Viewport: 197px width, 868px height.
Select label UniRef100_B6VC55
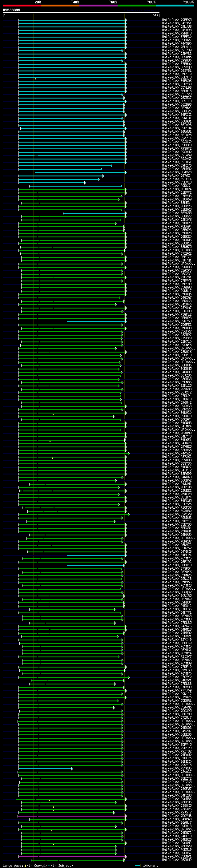pos(177,213)
